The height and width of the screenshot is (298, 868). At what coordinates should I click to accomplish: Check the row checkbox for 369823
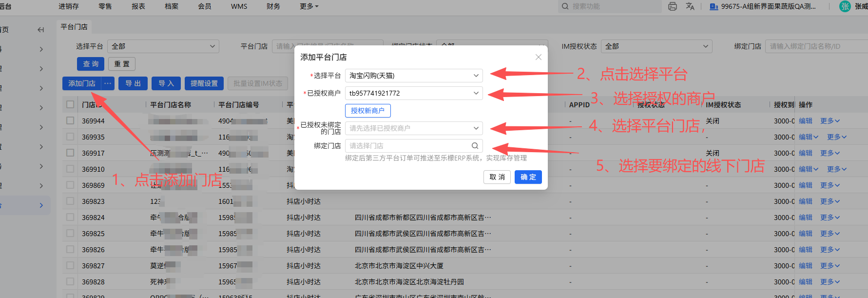coord(70,201)
